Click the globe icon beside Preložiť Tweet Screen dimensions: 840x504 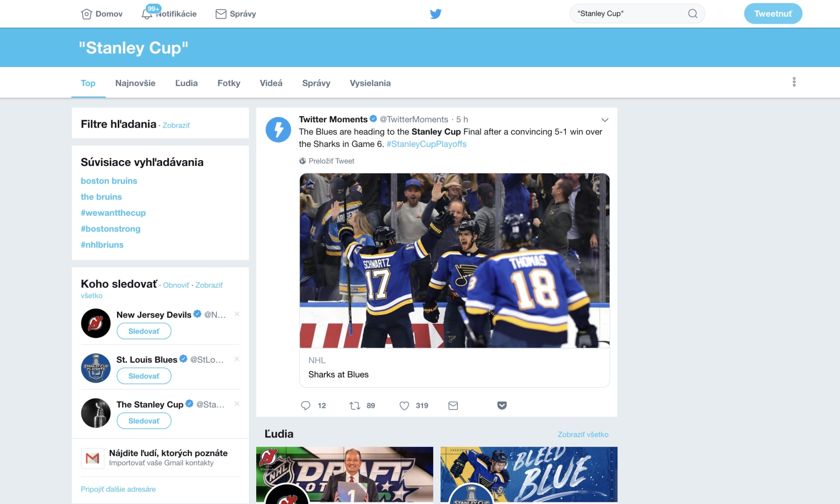[x=302, y=161]
